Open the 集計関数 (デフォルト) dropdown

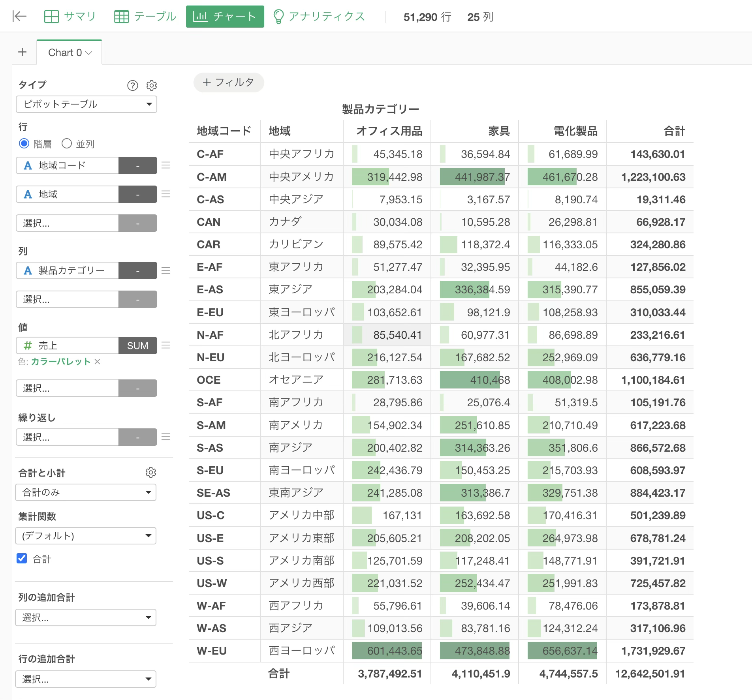tap(86, 536)
